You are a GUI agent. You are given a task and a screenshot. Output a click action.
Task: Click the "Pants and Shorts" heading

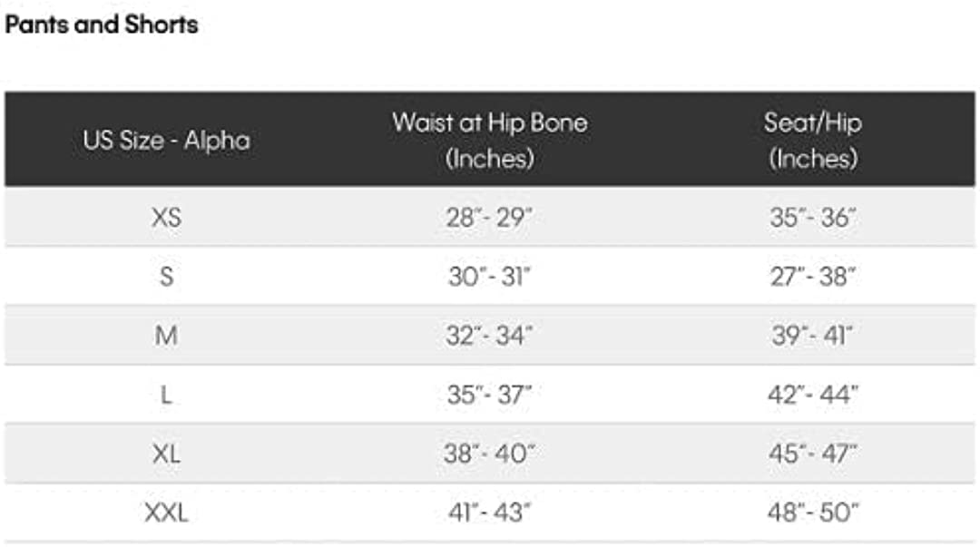point(102,24)
